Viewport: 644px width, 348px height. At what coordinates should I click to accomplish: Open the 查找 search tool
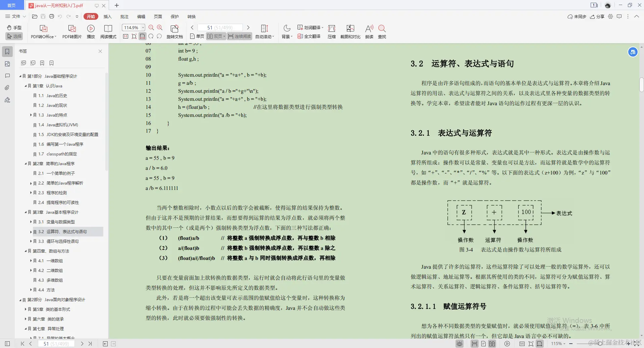coord(382,31)
